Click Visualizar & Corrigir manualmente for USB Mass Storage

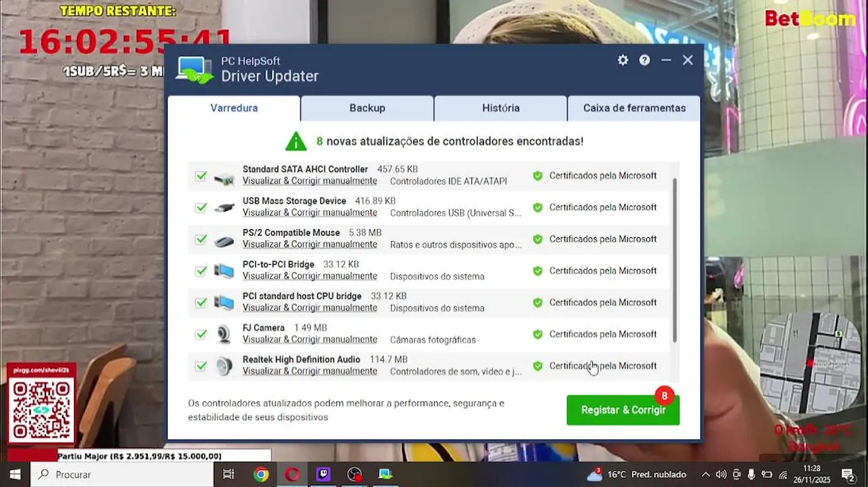coord(310,213)
